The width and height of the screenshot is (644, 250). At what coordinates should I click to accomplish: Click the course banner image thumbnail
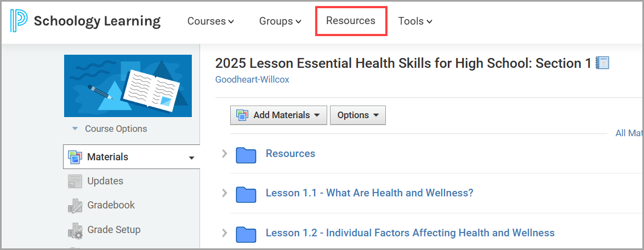pos(128,86)
